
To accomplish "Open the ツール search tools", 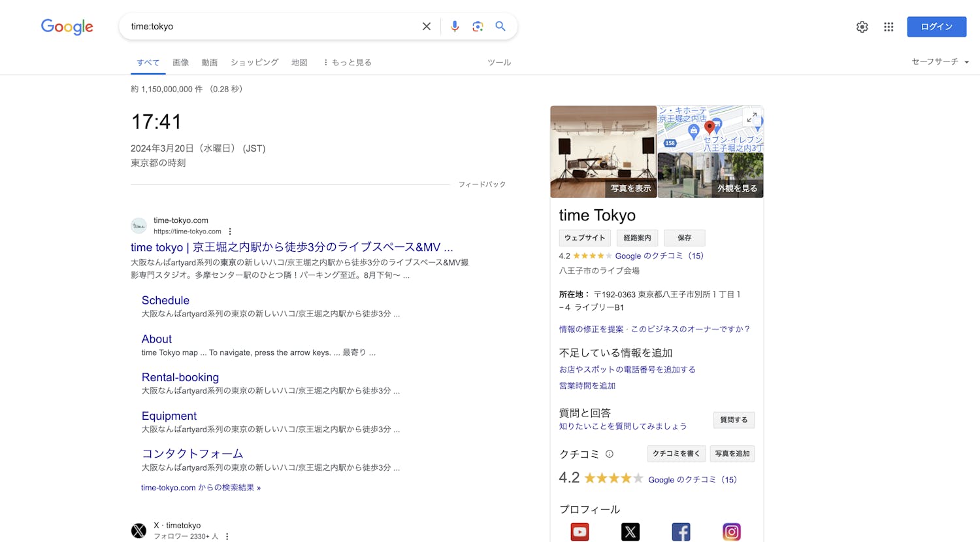I will coord(499,62).
